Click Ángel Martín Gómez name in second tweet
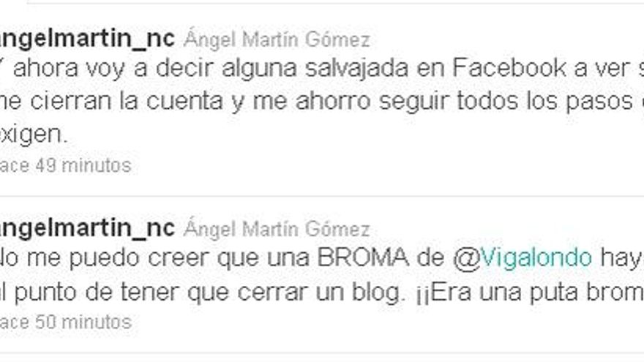 277,229
